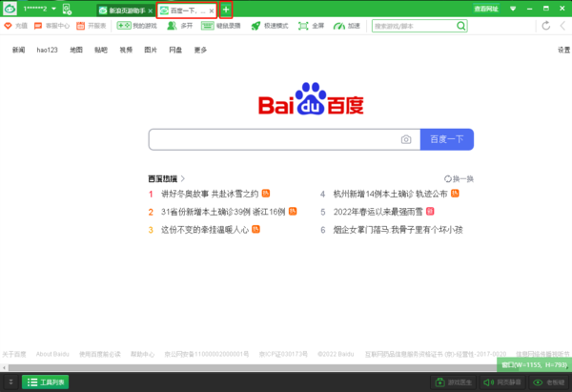Toggle 网页静音 page mute
This screenshot has height=392, width=572.
pyautogui.click(x=504, y=382)
